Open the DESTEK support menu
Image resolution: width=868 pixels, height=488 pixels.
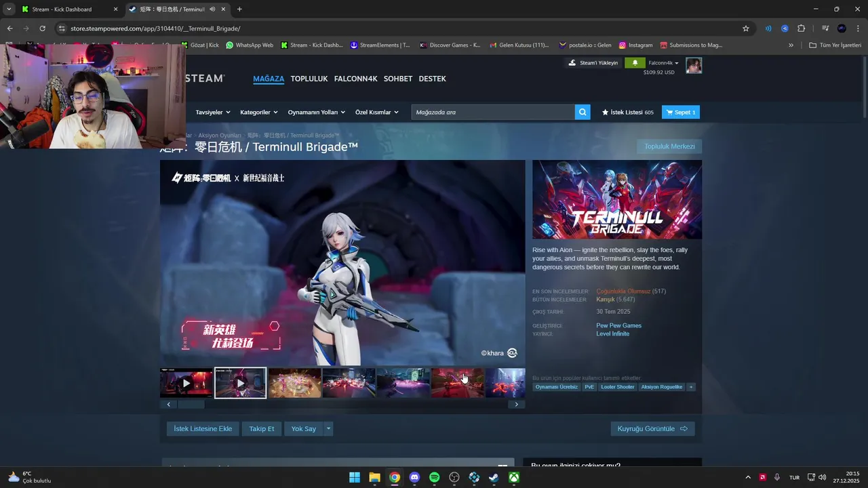tap(433, 79)
